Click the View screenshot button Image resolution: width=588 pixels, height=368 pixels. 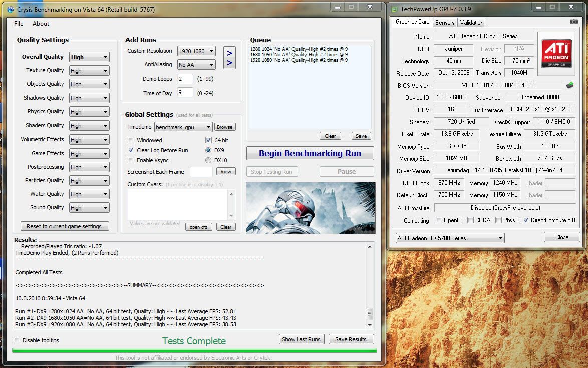coord(226,172)
